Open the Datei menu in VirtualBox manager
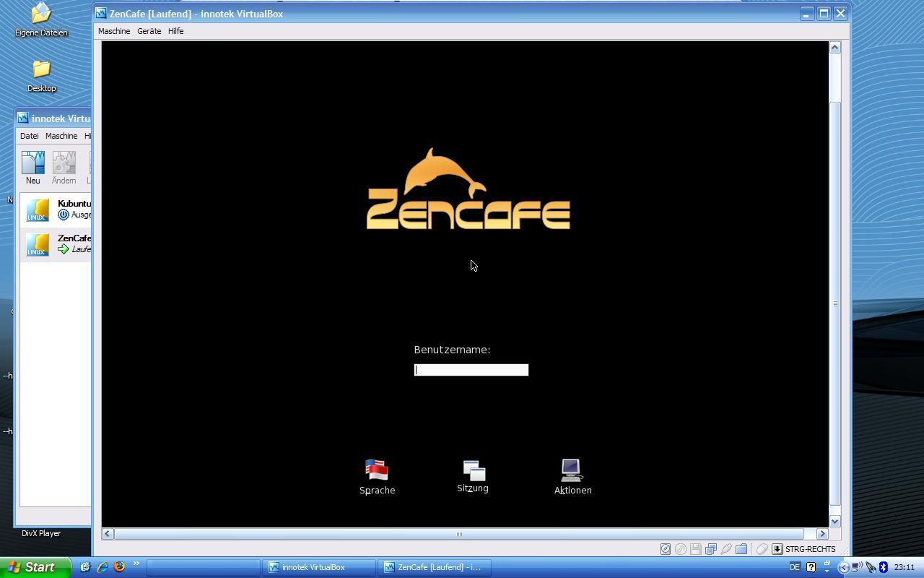Screen dimensions: 924x578 (29, 136)
